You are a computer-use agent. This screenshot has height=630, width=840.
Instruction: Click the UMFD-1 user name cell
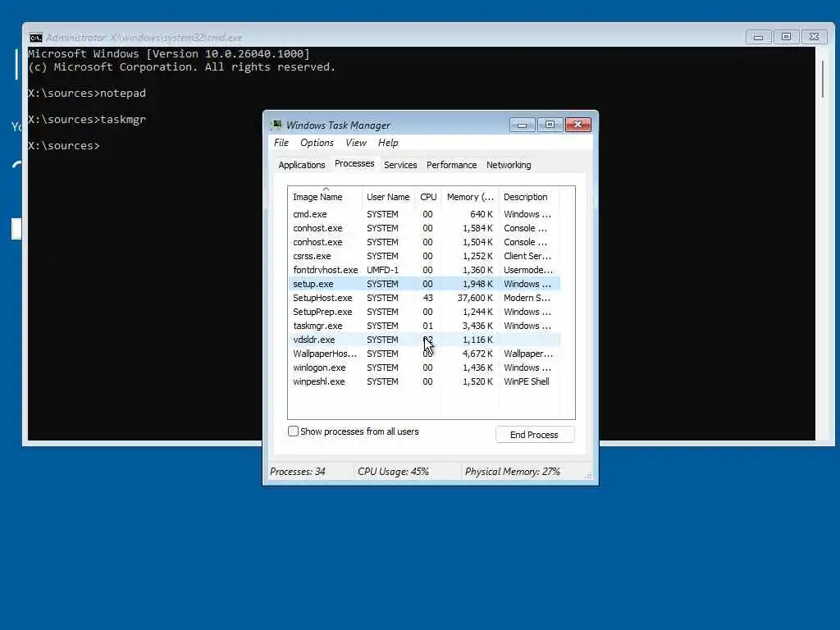pyautogui.click(x=382, y=270)
